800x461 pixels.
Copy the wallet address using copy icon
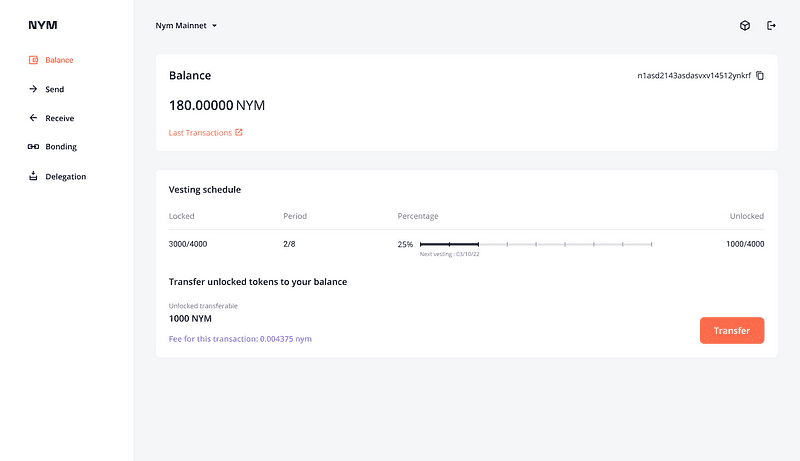pyautogui.click(x=760, y=76)
